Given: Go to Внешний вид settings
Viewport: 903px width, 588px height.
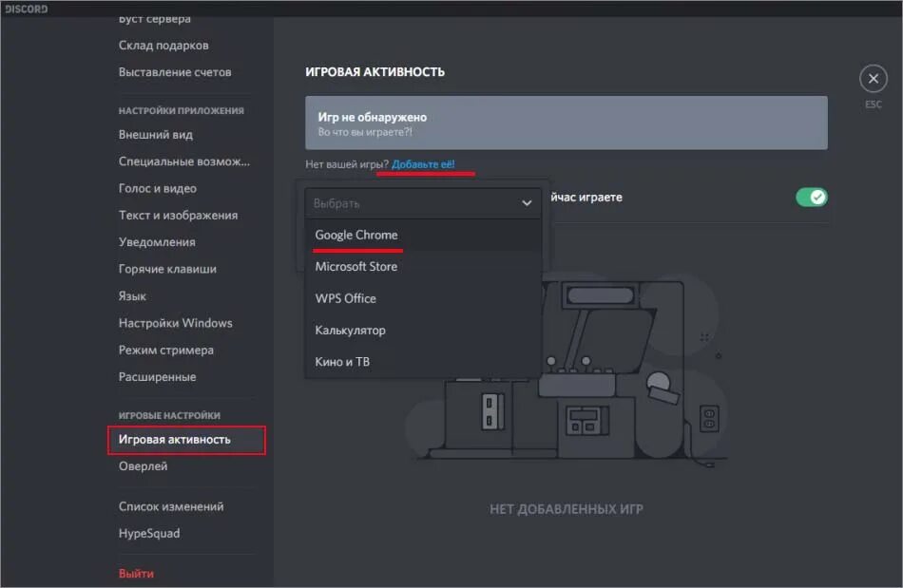Looking at the screenshot, I should 156,135.
